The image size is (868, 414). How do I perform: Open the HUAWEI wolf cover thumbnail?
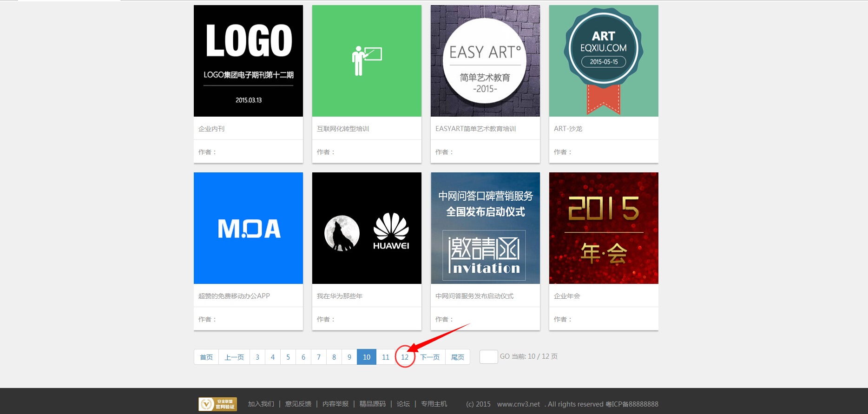click(x=367, y=228)
